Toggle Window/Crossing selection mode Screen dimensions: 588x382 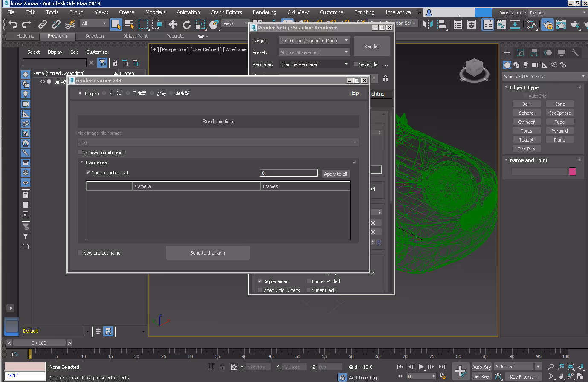[157, 24]
